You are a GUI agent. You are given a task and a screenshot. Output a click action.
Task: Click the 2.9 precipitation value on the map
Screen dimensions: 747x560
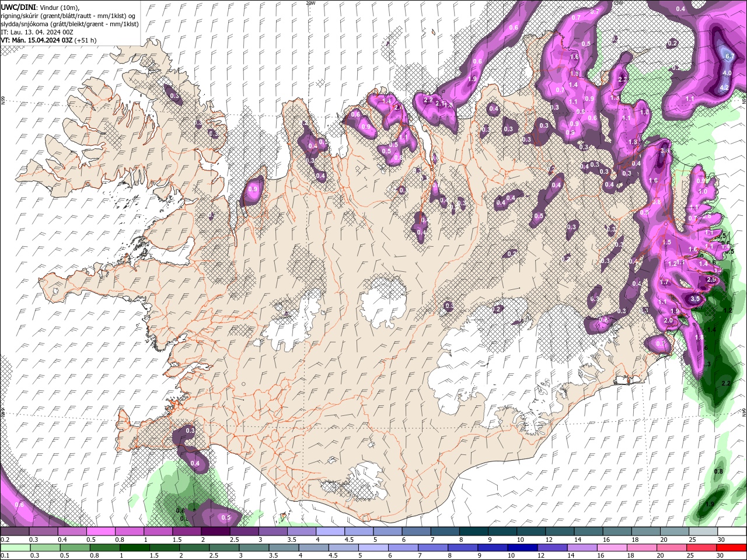711,280
